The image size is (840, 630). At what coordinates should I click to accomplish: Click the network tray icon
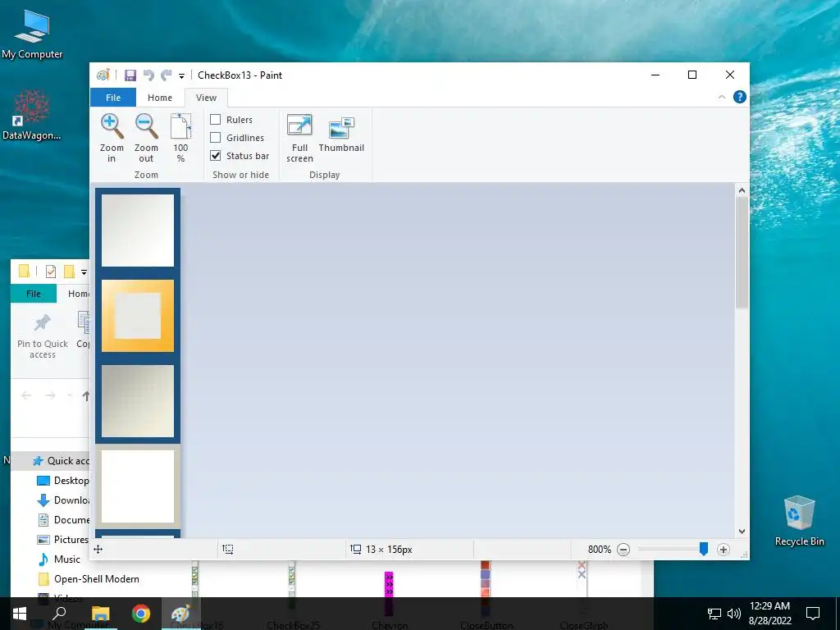pos(714,614)
